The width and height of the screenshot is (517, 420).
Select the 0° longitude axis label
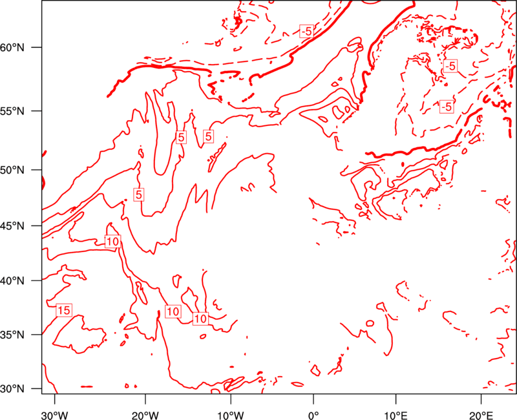tap(313, 415)
